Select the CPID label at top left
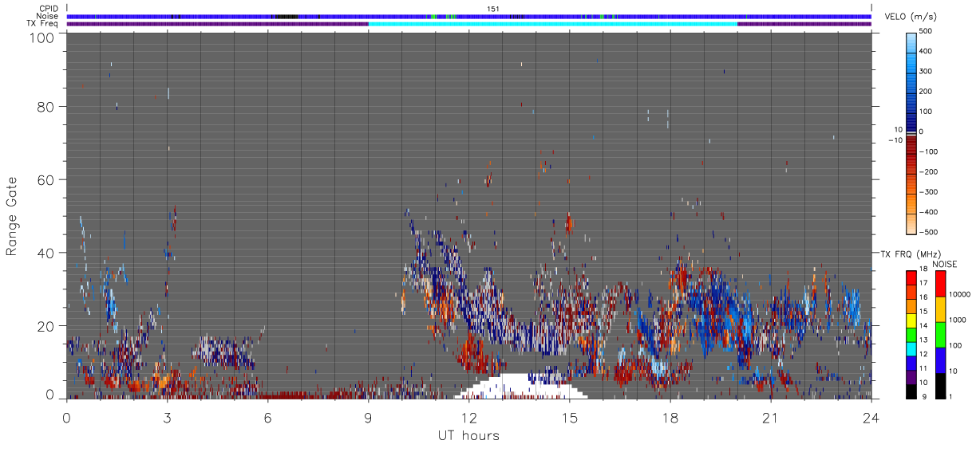 coord(49,9)
